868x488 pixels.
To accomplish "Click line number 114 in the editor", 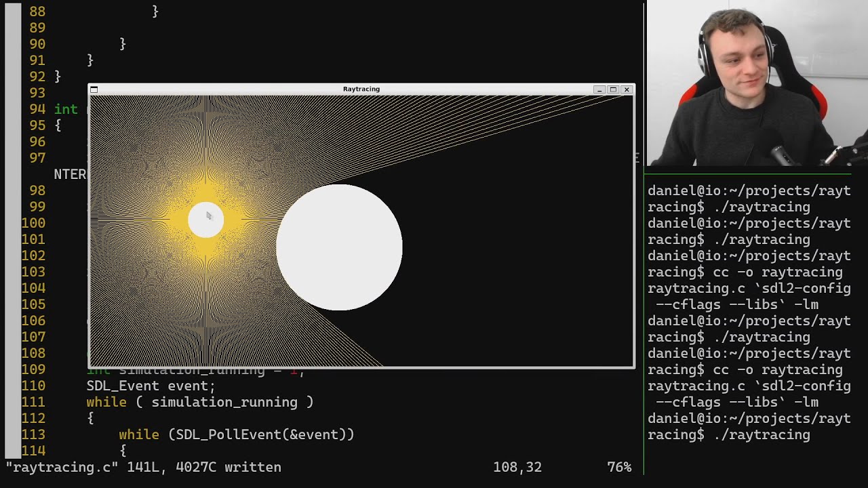I will (33, 451).
